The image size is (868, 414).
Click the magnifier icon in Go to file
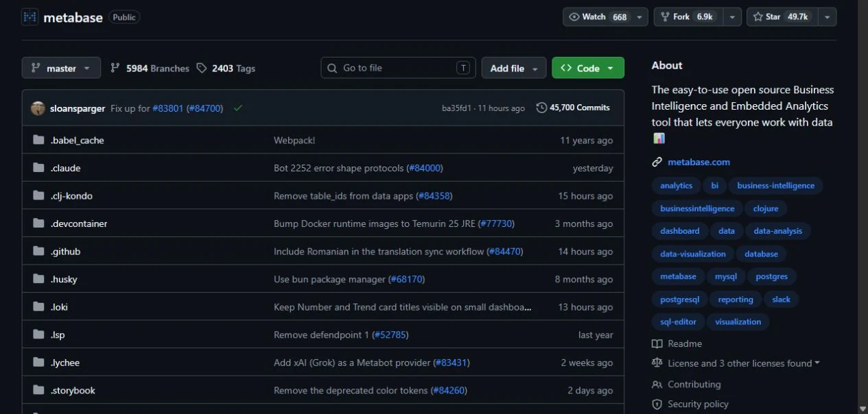click(332, 68)
